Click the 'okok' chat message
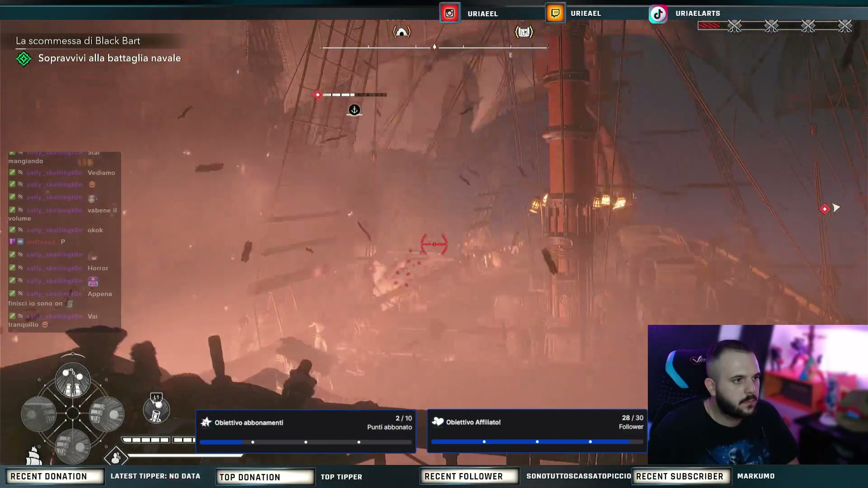 pos(95,230)
